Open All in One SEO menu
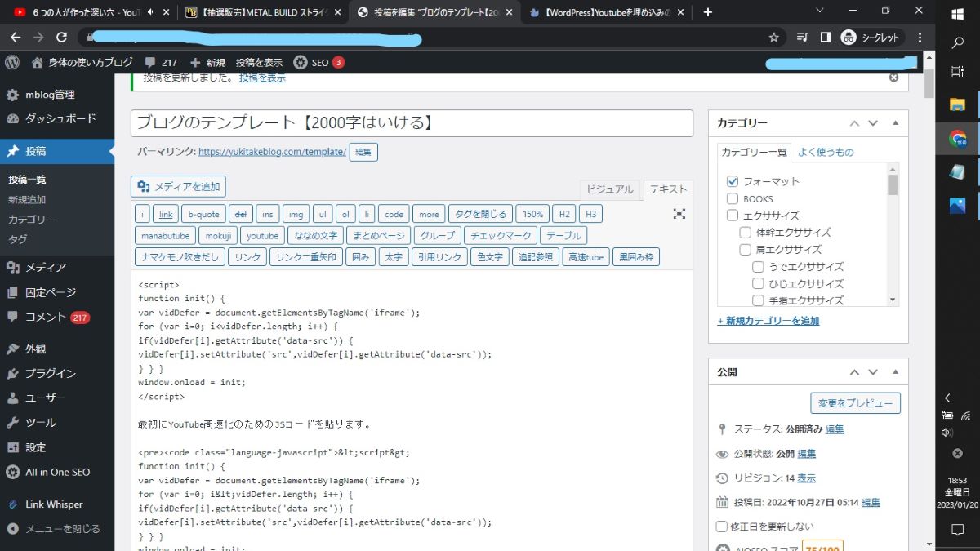This screenshot has width=980, height=551. point(57,472)
